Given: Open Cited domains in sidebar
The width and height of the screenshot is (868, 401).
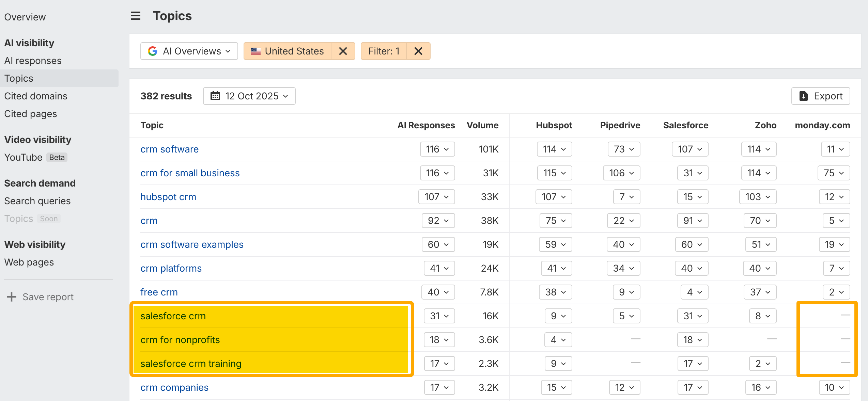Looking at the screenshot, I should pos(36,96).
